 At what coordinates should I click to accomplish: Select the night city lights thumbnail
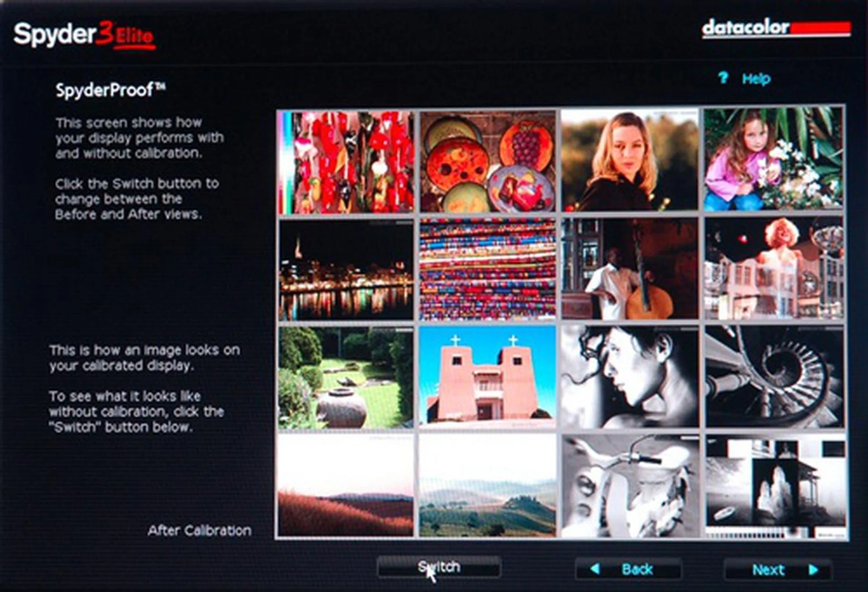point(346,270)
